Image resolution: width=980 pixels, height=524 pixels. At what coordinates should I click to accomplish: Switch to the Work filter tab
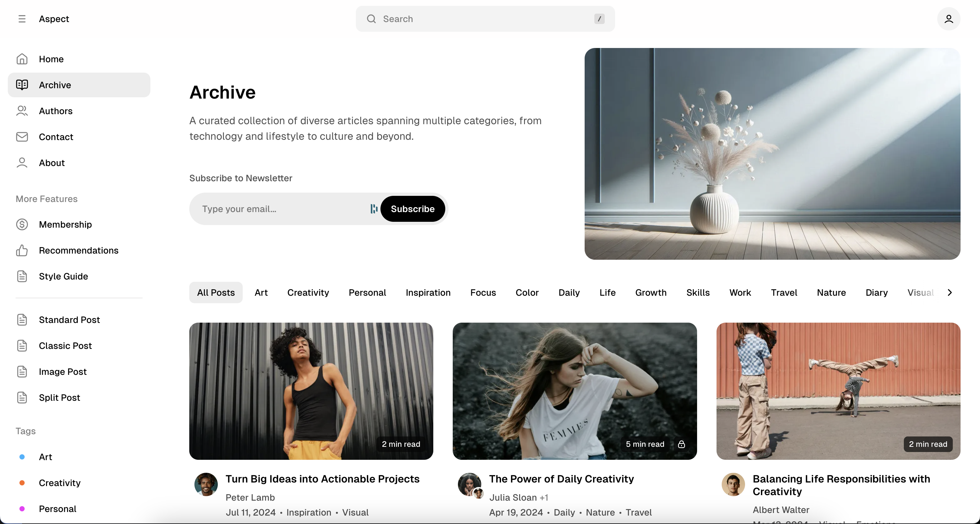740,292
